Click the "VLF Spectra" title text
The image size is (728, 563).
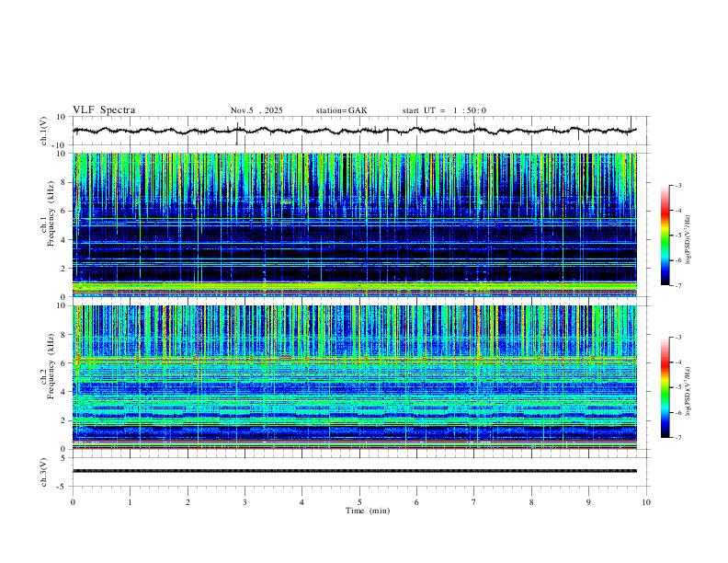coord(104,110)
